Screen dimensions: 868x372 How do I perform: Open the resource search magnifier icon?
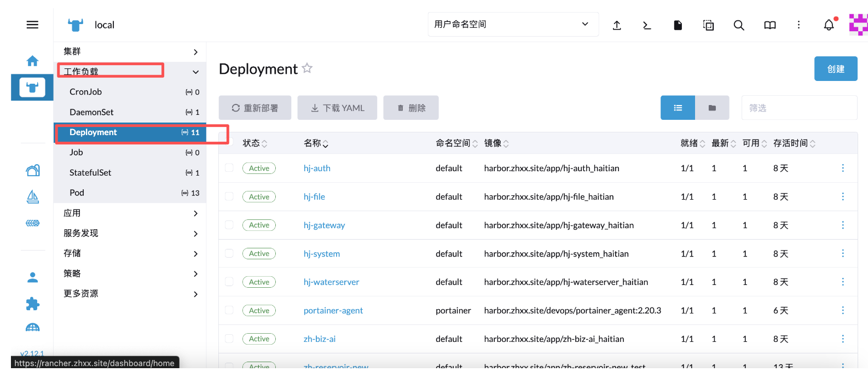(x=739, y=25)
